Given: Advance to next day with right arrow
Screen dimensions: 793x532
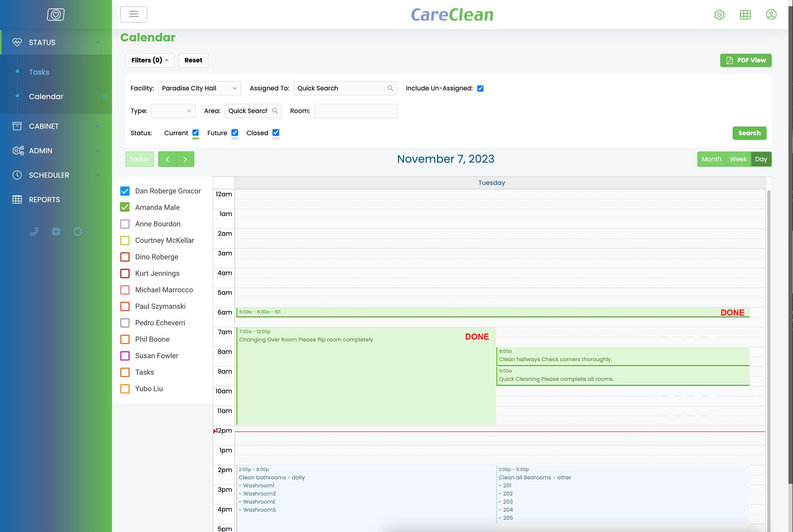Looking at the screenshot, I should (x=185, y=159).
